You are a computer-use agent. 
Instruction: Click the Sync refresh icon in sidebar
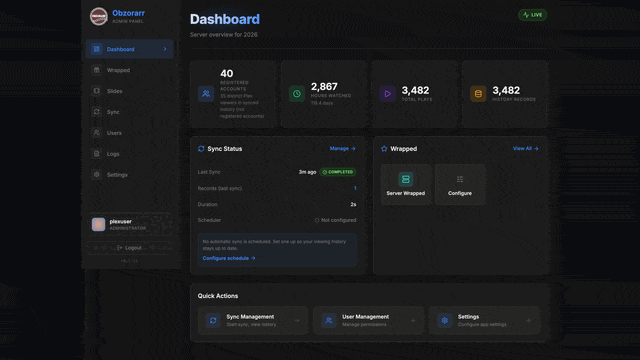click(x=96, y=111)
